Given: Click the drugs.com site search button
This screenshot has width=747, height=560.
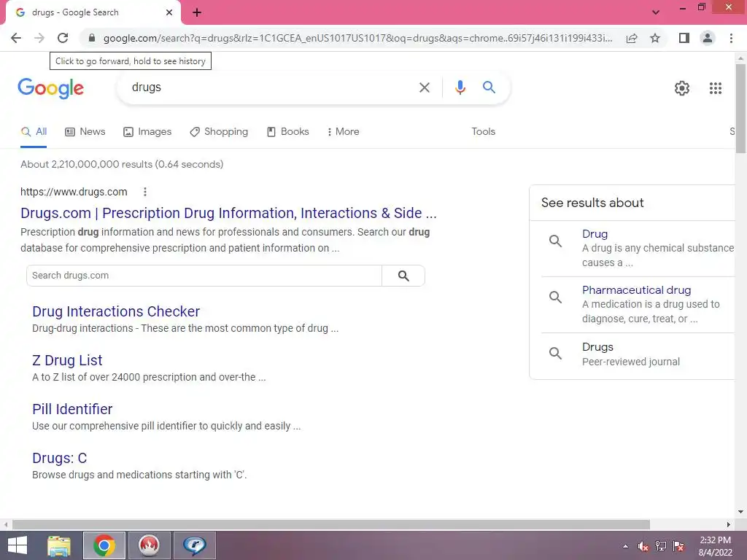Looking at the screenshot, I should pyautogui.click(x=403, y=276).
